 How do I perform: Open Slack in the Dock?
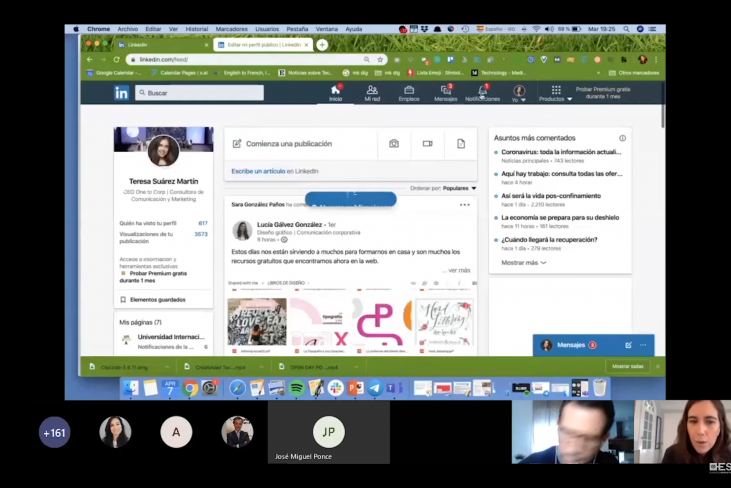point(336,388)
